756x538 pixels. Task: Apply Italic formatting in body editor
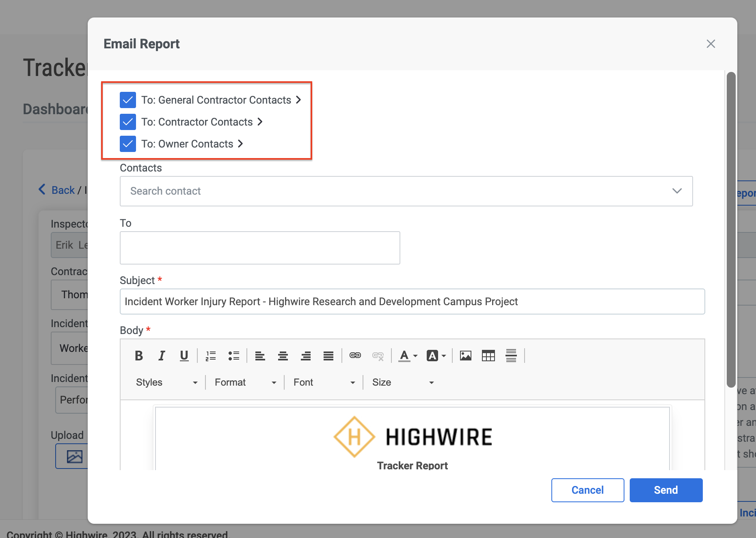click(x=162, y=356)
